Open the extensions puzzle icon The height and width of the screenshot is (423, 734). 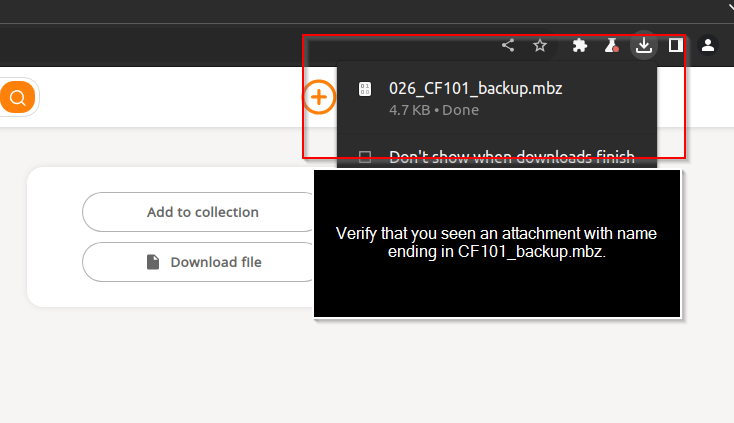pyautogui.click(x=580, y=45)
